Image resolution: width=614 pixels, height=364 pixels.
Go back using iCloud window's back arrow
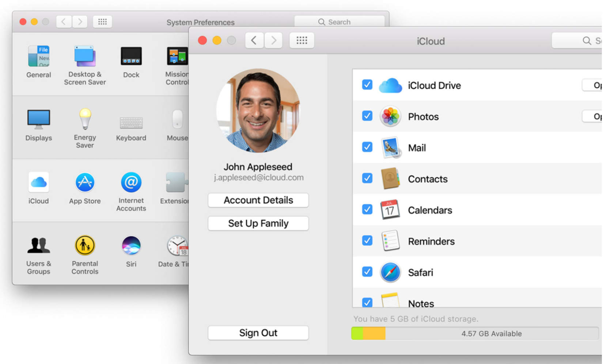point(254,40)
